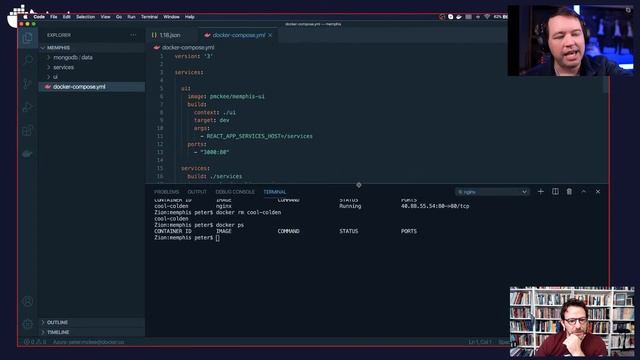Click the battery indicator in menu bar

(500, 17)
